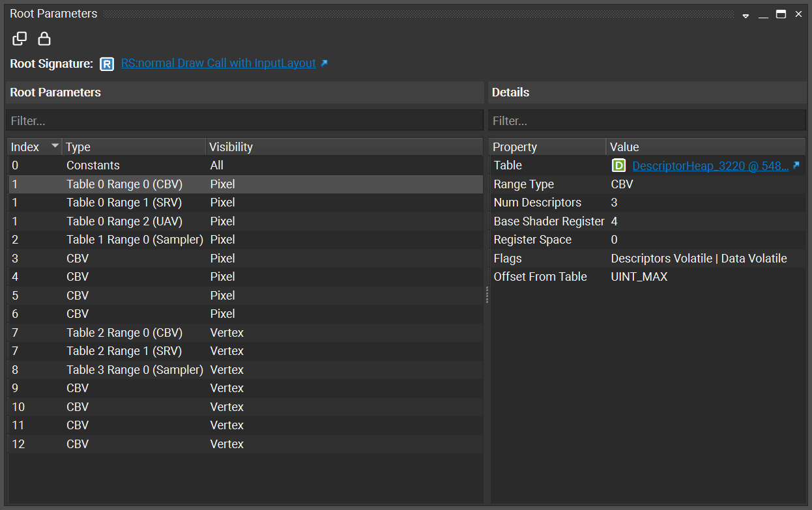The width and height of the screenshot is (812, 510).
Task: Click the R root signature icon
Action: 106,63
